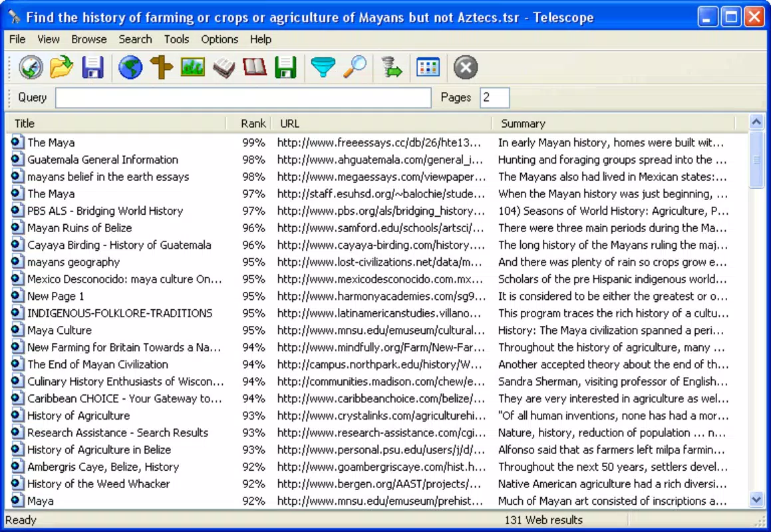This screenshot has height=532, width=771.
Task: Select 'New Farming for Britain' result
Action: click(x=124, y=347)
